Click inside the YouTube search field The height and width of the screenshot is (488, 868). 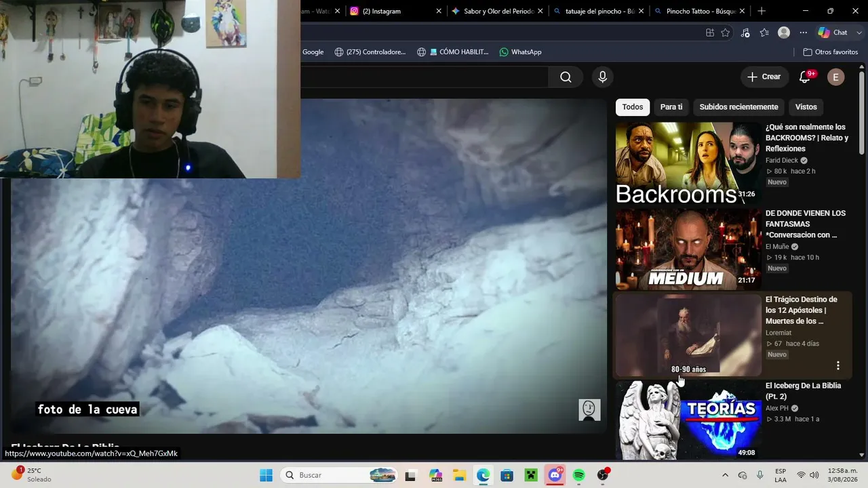(425, 77)
